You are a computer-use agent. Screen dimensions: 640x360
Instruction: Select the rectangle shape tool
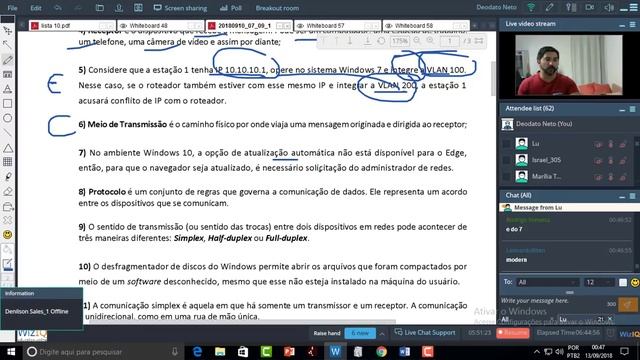7,104
